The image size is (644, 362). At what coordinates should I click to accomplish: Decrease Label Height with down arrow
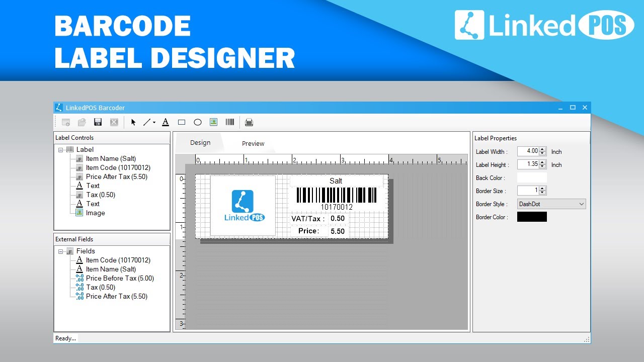tap(542, 166)
